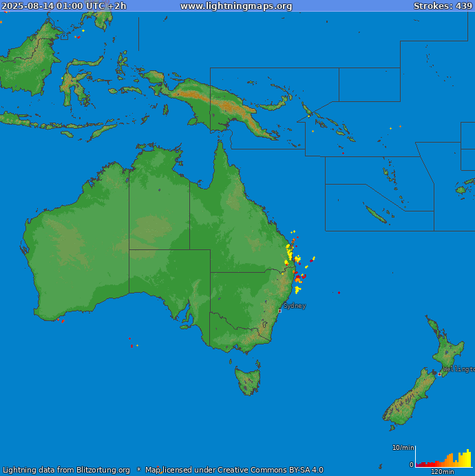Click the red strike in the Great Australian Bight
Viewport: 475px width, 476px height.
click(129, 338)
